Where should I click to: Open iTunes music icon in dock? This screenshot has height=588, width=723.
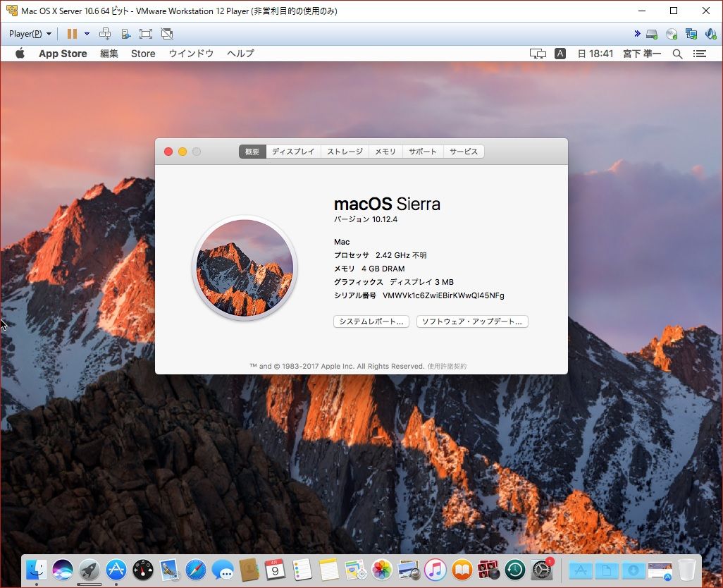pyautogui.click(x=435, y=570)
